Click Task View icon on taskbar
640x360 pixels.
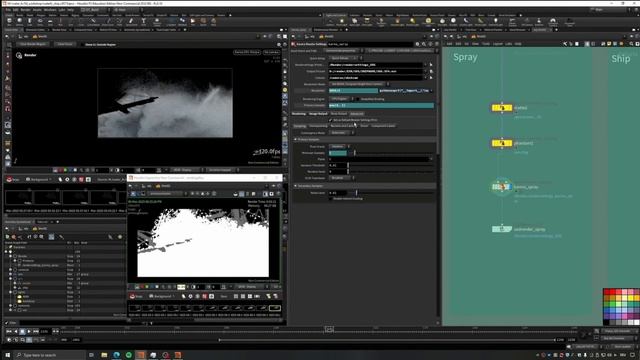tap(91, 355)
